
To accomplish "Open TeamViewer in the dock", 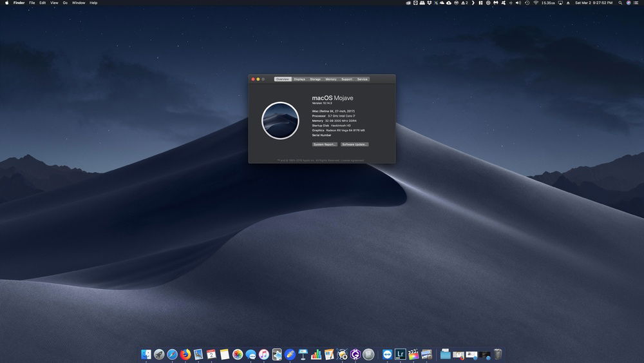I will point(387,354).
